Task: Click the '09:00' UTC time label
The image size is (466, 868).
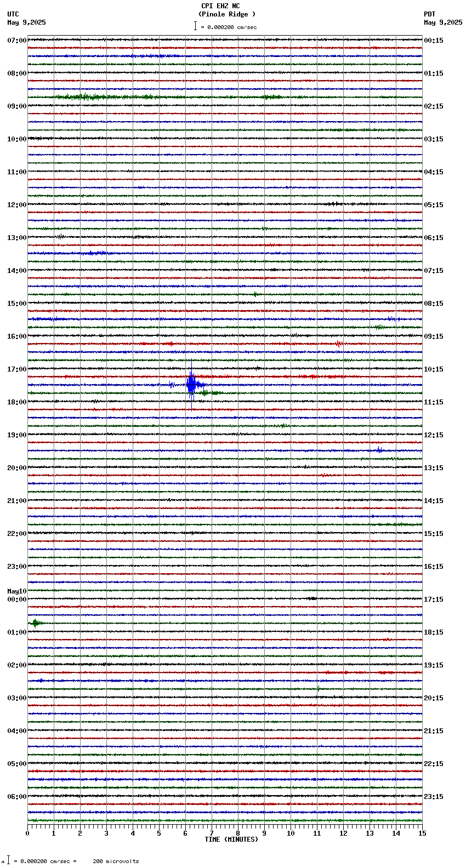Action: pos(17,106)
